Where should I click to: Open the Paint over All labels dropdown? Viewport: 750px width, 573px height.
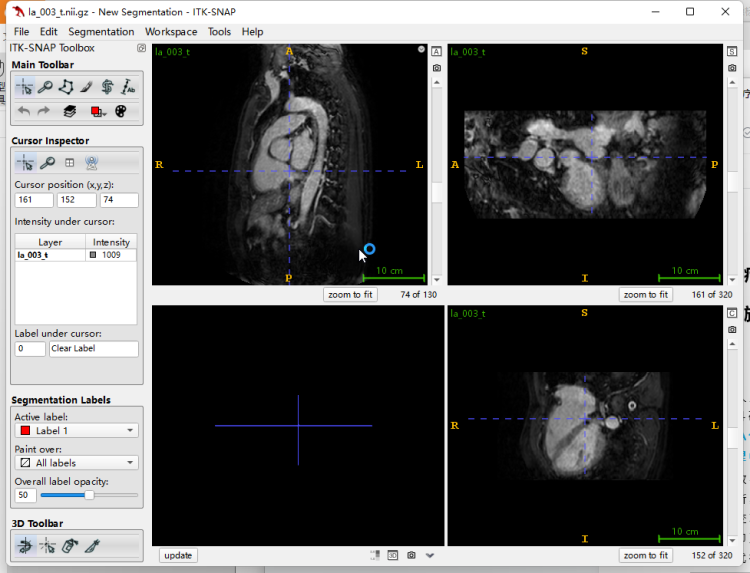(77, 463)
